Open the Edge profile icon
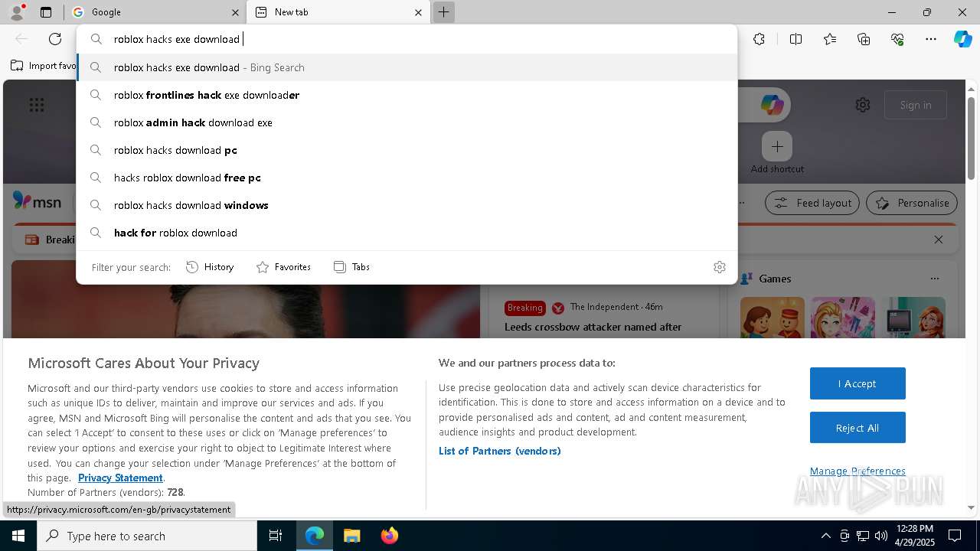This screenshot has height=551, width=980. 17,12
